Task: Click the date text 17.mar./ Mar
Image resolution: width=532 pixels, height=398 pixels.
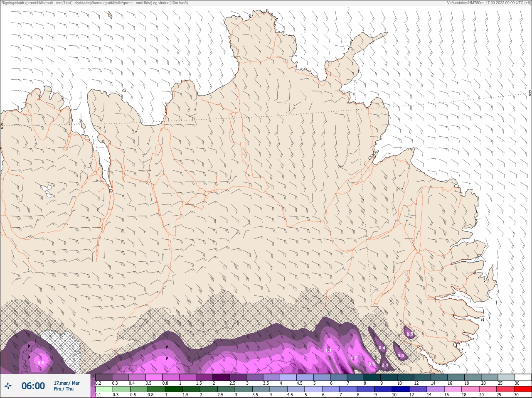Action: pyautogui.click(x=66, y=383)
